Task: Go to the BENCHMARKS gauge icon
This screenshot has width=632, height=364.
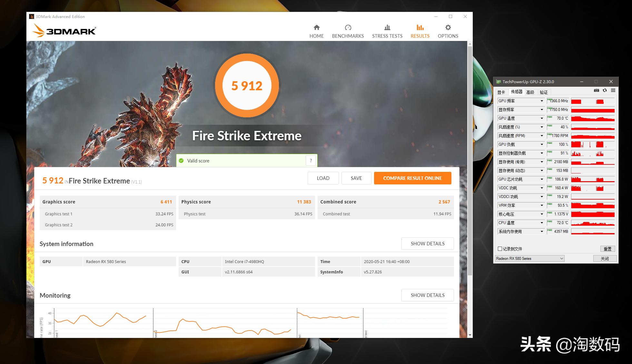Action: (x=348, y=28)
